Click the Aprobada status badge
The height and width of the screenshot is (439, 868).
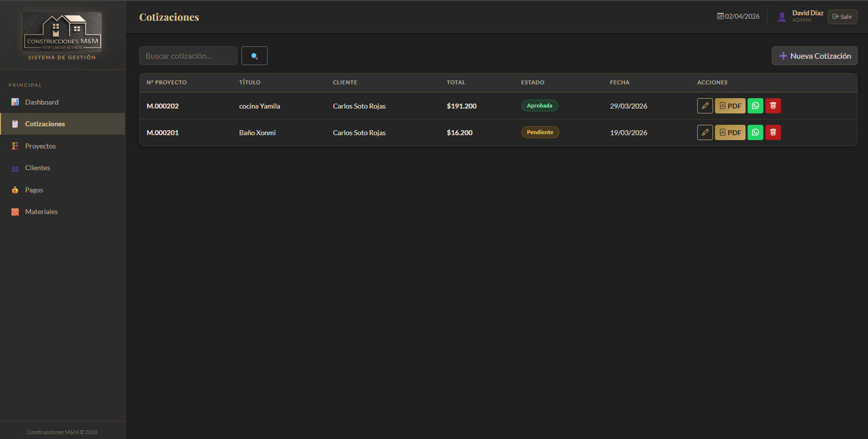point(540,106)
